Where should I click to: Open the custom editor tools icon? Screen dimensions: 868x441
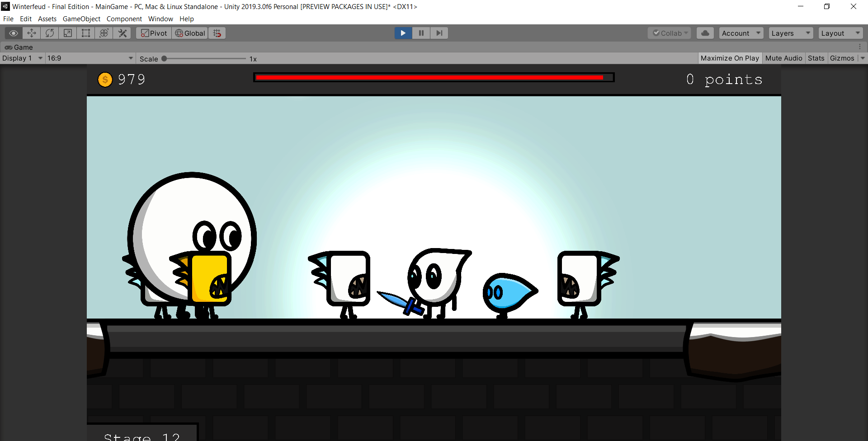tap(122, 33)
